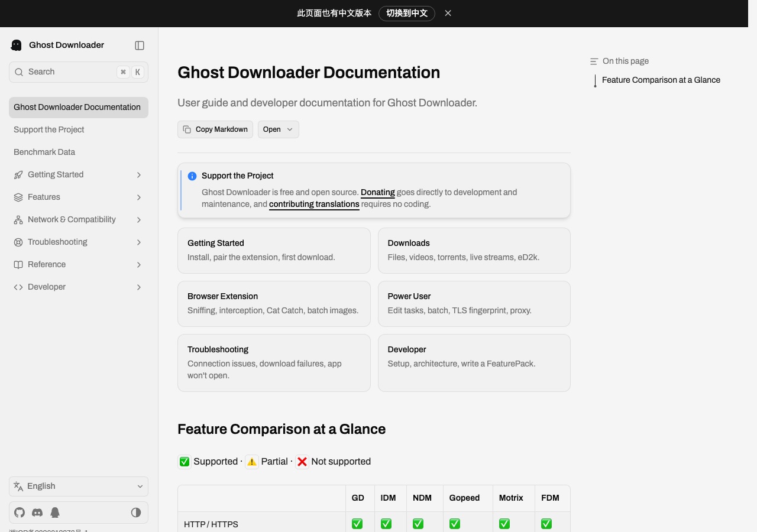
Task: Click the IDM checkmark in HTTP / HTTPS row
Action: tap(386, 524)
